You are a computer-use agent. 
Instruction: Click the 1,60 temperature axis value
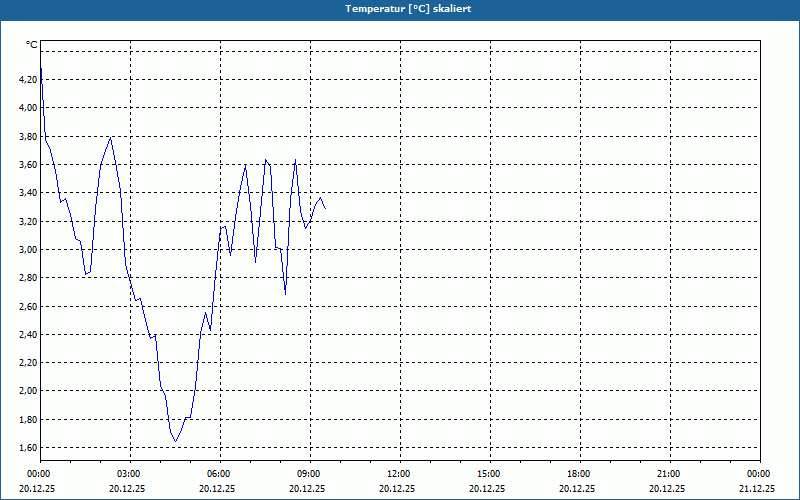28,448
